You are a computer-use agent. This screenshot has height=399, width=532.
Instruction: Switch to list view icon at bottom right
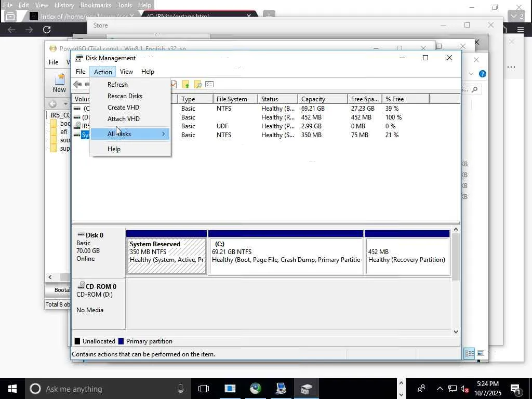tap(470, 353)
